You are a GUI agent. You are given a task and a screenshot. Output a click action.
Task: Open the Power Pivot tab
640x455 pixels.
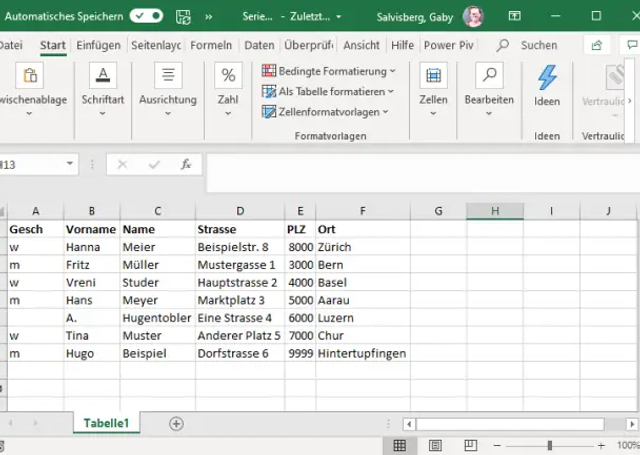pyautogui.click(x=449, y=45)
